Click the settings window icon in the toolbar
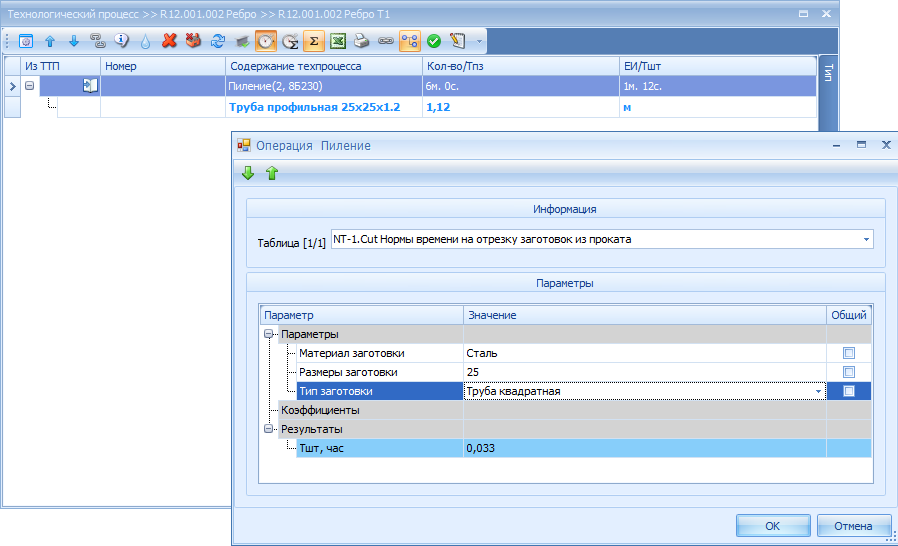Screen dimensions: 898x546 [x=26, y=41]
